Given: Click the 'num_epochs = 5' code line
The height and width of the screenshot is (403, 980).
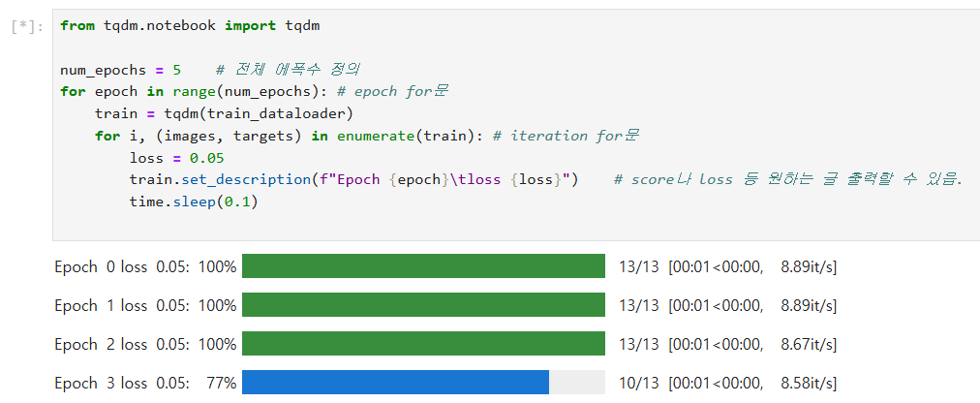Looking at the screenshot, I should pyautogui.click(x=209, y=70).
